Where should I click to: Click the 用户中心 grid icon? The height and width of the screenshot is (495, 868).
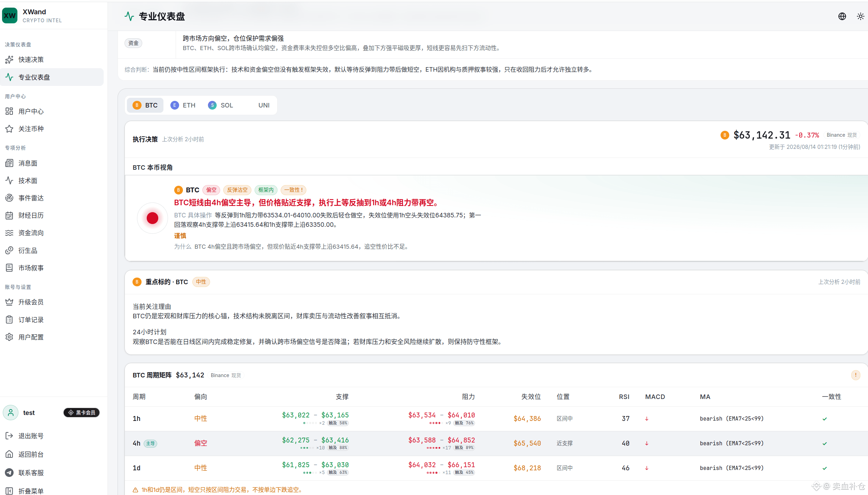point(9,111)
